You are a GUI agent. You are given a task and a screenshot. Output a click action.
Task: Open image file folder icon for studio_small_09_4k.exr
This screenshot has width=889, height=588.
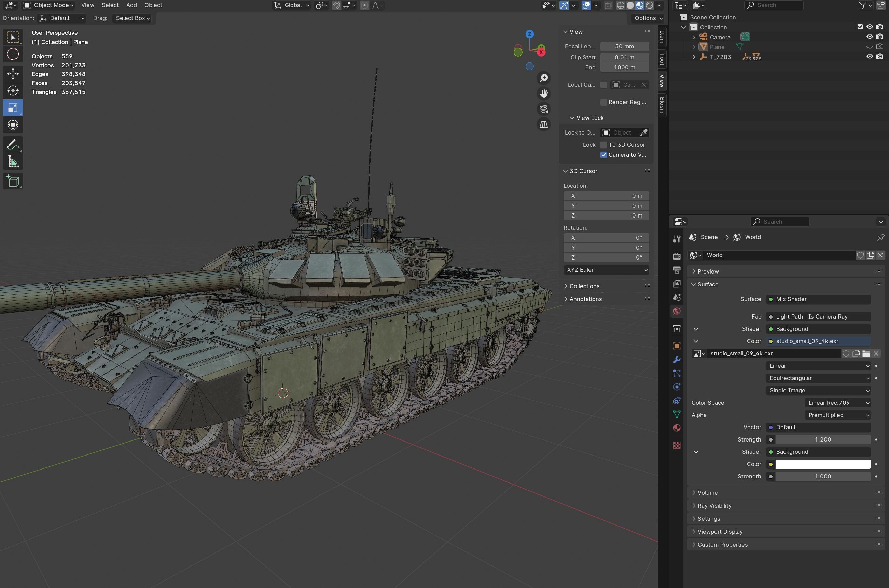(x=866, y=353)
